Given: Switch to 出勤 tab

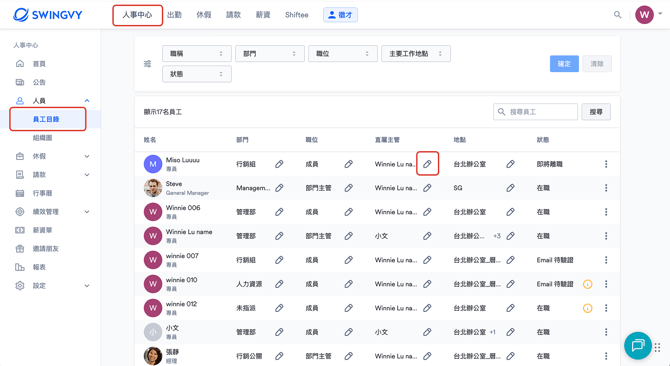Looking at the screenshot, I should tap(174, 15).
